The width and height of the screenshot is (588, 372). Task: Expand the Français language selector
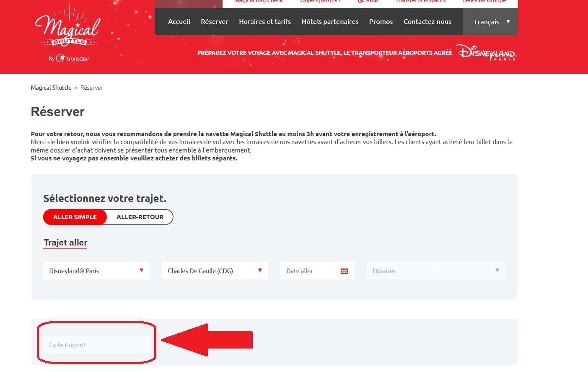491,22
